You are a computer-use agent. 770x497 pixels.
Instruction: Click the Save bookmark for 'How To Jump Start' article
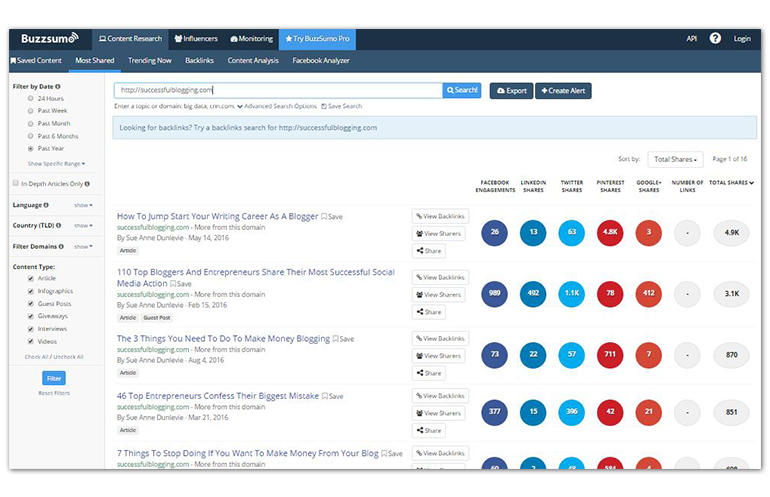pos(332,217)
